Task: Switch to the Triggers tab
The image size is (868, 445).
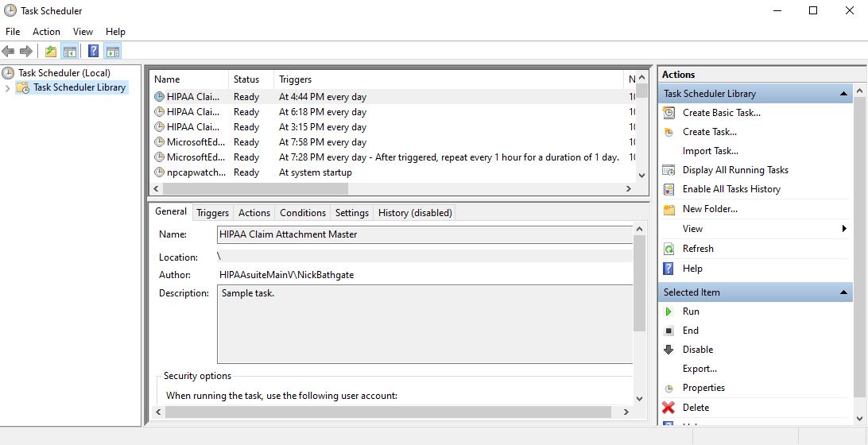Action: pos(212,213)
